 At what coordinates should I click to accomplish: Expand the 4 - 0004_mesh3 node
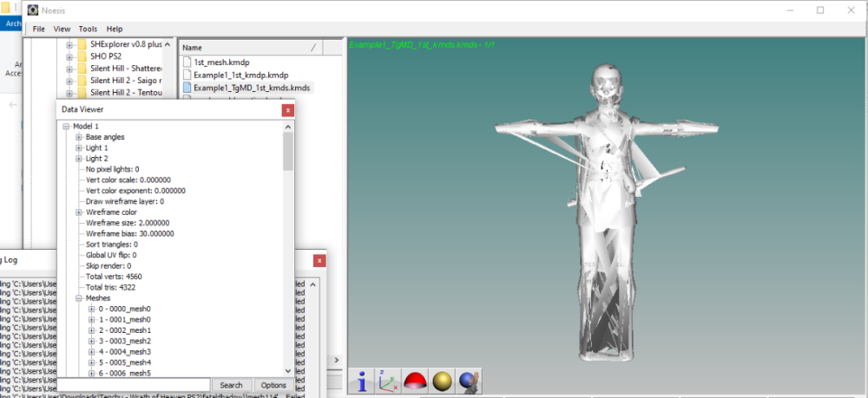(91, 351)
